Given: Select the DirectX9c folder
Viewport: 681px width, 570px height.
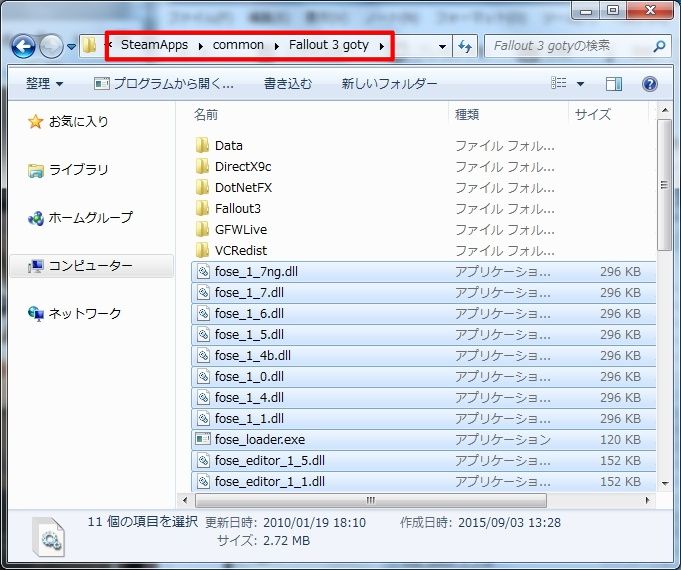Looking at the screenshot, I should click(423, 166).
